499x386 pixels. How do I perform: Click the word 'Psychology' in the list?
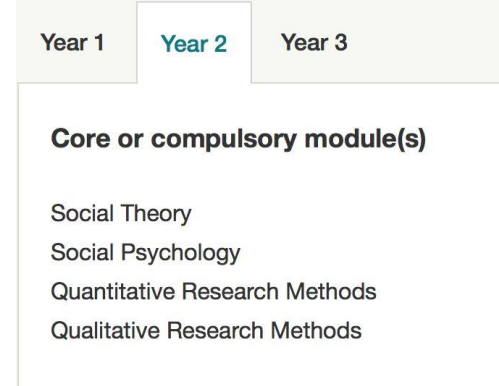click(180, 253)
